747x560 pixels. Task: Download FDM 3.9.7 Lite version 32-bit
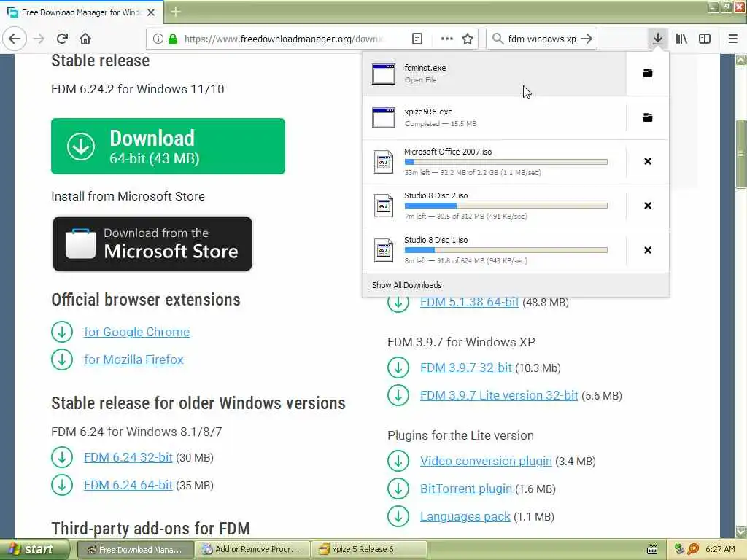pyautogui.click(x=499, y=396)
